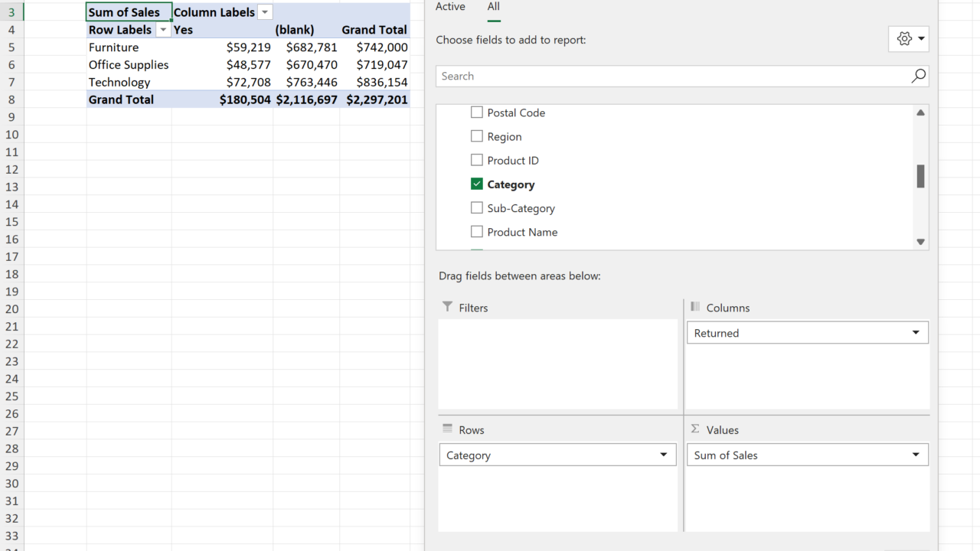
Task: Expand the Category field dropdown in Rows
Action: point(664,455)
